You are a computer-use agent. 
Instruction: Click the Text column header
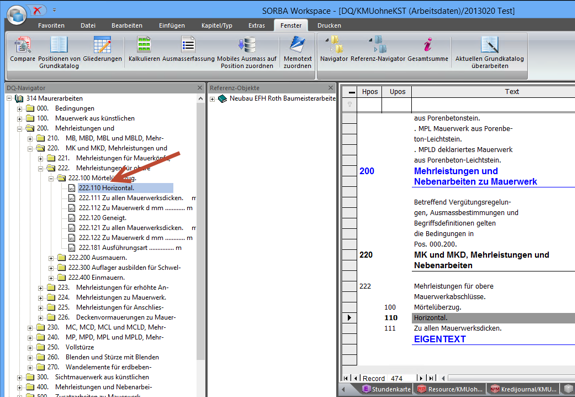click(512, 92)
